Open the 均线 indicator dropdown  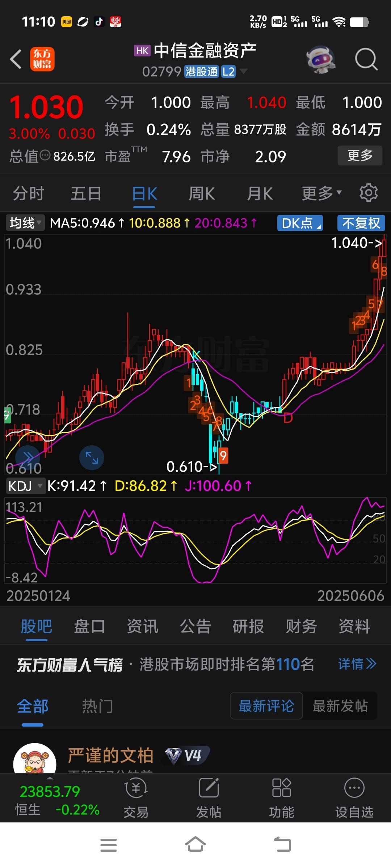point(25,223)
